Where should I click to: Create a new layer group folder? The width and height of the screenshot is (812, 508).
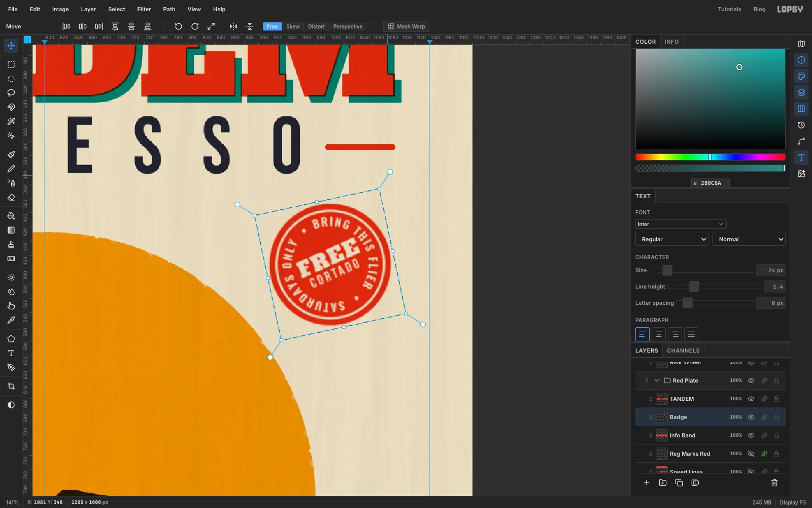[663, 483]
